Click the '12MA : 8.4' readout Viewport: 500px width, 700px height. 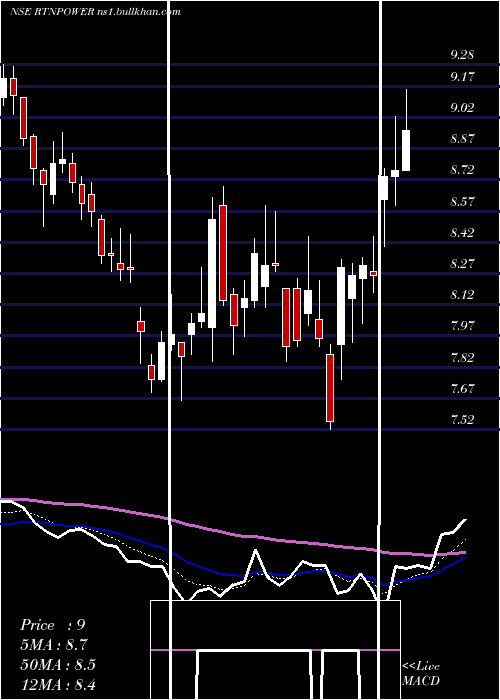[58, 684]
